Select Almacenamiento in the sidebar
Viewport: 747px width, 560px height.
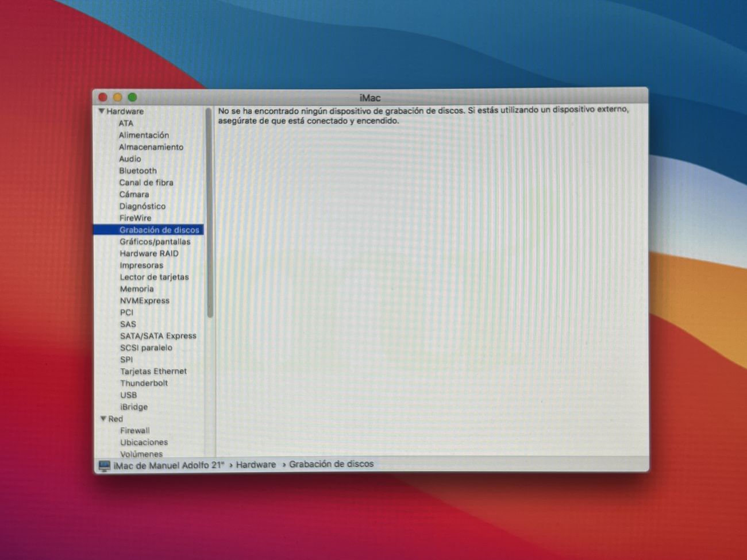[151, 147]
